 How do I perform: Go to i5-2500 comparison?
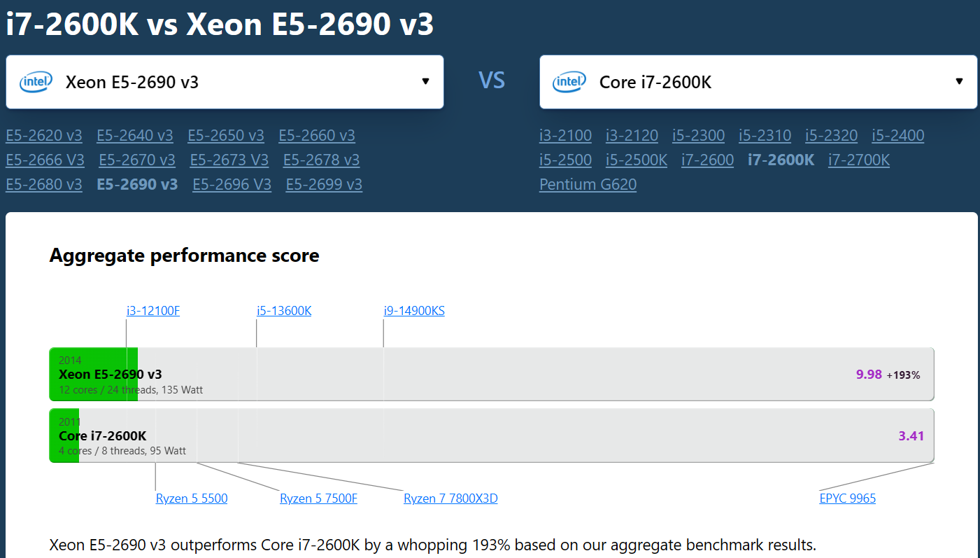tap(566, 160)
